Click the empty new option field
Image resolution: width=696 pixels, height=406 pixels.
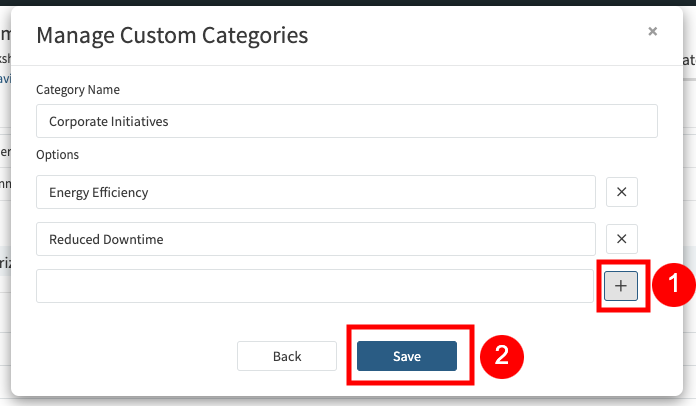coord(315,286)
